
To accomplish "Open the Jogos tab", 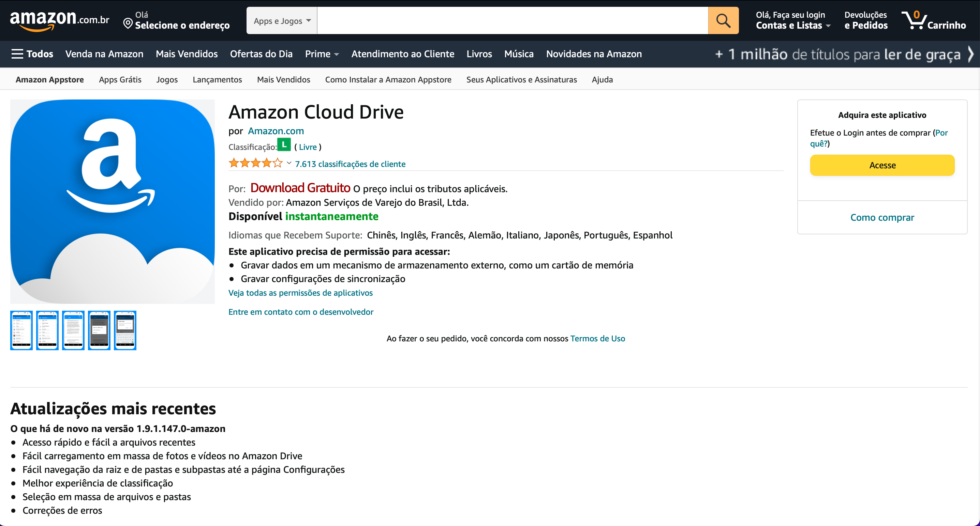I will [167, 79].
